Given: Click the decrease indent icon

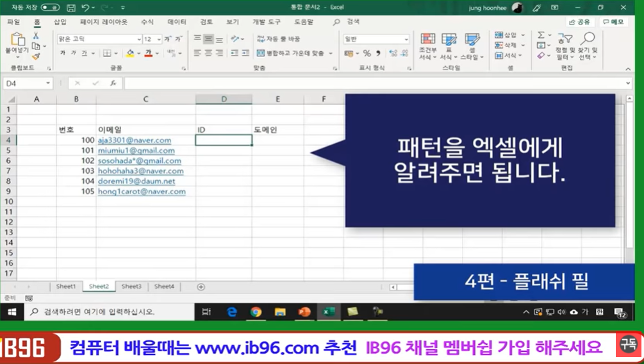Looking at the screenshot, I should 235,53.
